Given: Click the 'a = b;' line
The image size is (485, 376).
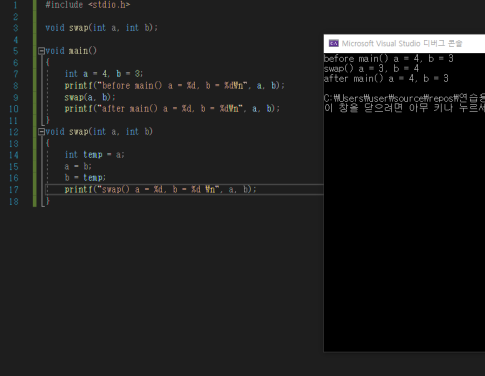Looking at the screenshot, I should pyautogui.click(x=78, y=166).
